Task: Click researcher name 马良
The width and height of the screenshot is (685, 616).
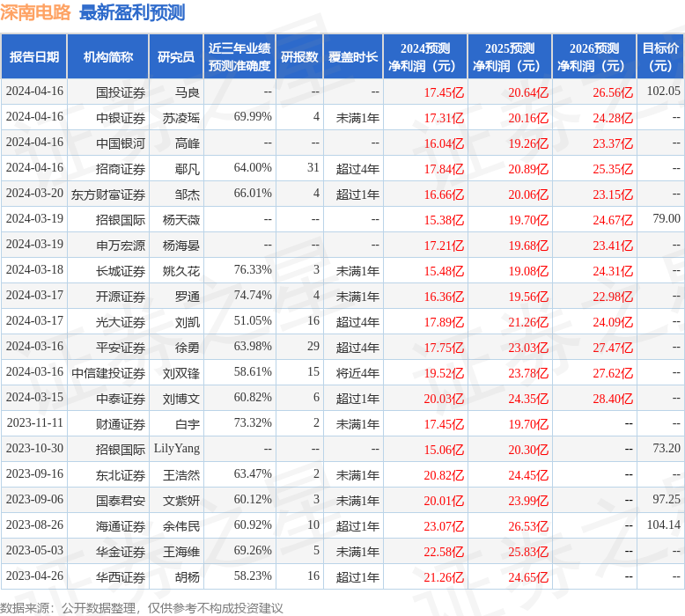Action: click(x=187, y=92)
